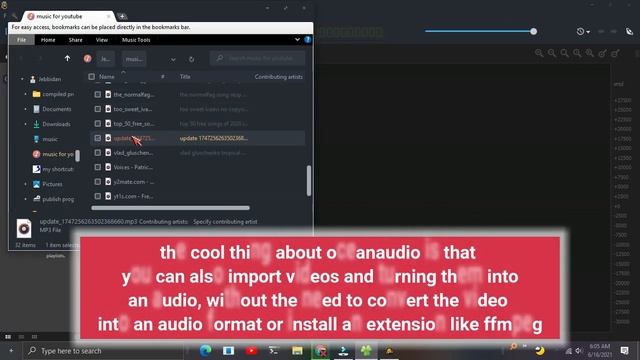Click the ocenaudio blue slider handle

click(x=533, y=31)
